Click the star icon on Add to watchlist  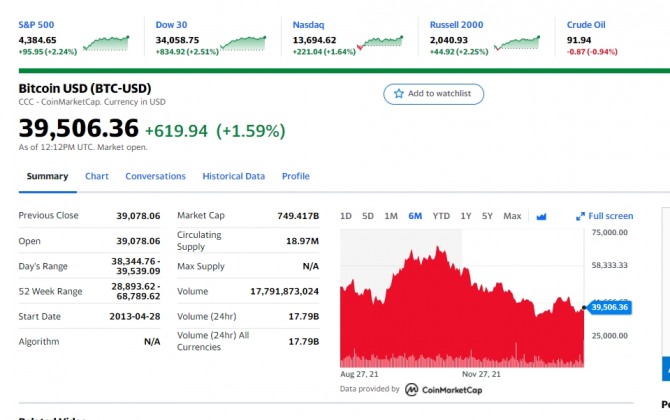[x=399, y=93]
